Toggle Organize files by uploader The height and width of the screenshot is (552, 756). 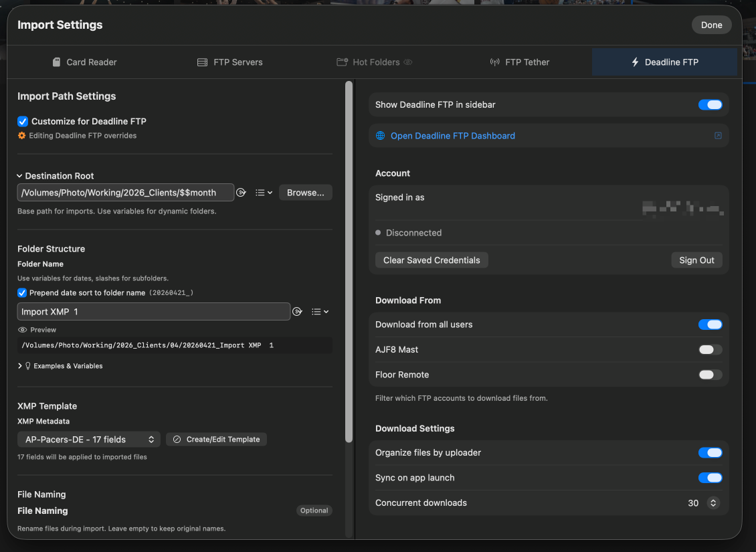[x=711, y=453]
